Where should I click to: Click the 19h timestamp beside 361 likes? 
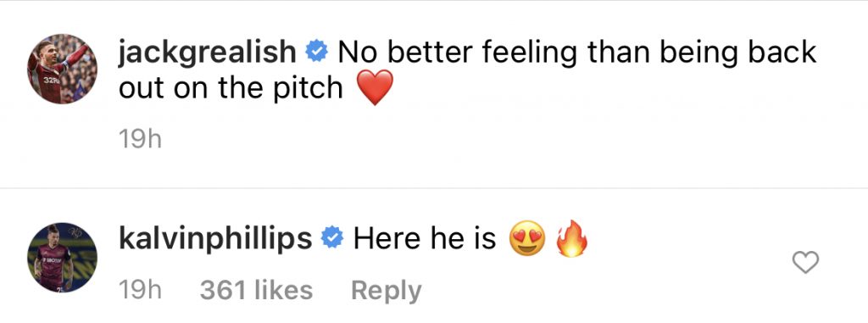[141, 290]
